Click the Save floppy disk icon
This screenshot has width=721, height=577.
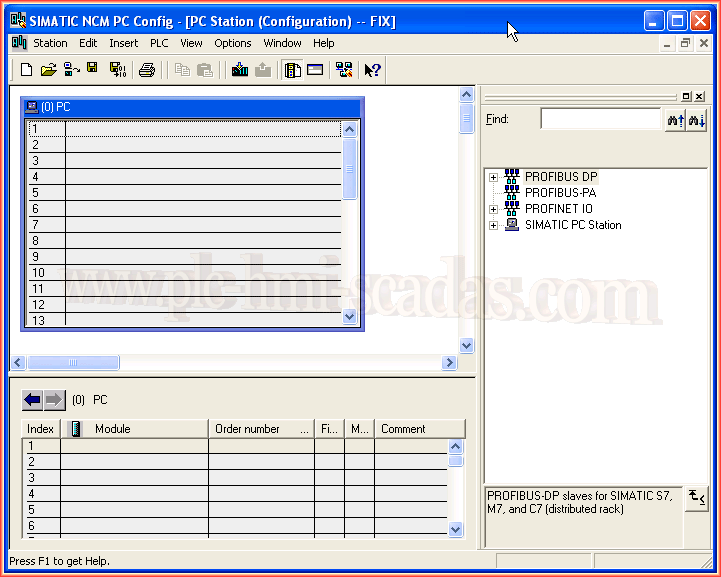[92, 69]
